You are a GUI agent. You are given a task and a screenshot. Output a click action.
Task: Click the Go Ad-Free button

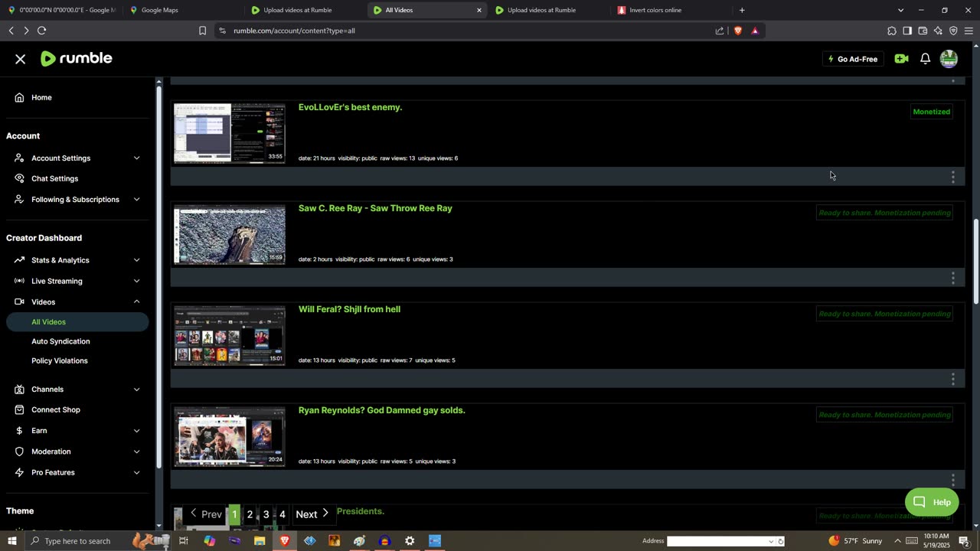pyautogui.click(x=853, y=59)
